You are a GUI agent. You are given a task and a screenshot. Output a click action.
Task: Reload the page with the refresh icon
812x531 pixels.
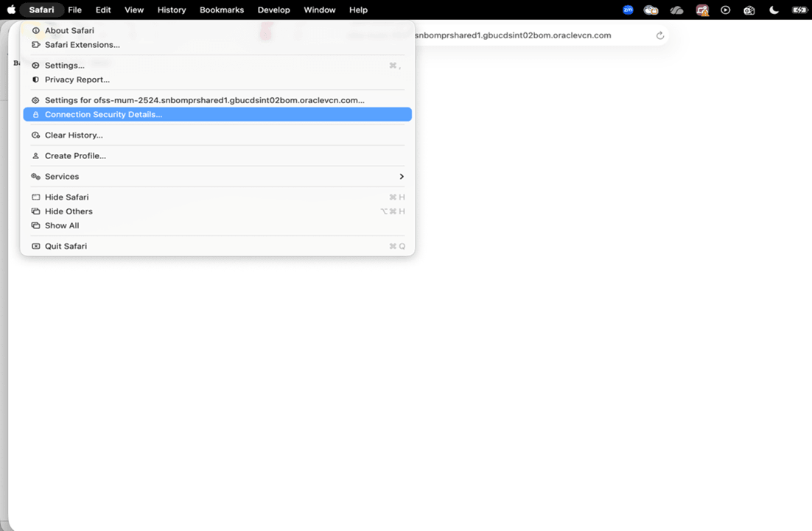(659, 35)
